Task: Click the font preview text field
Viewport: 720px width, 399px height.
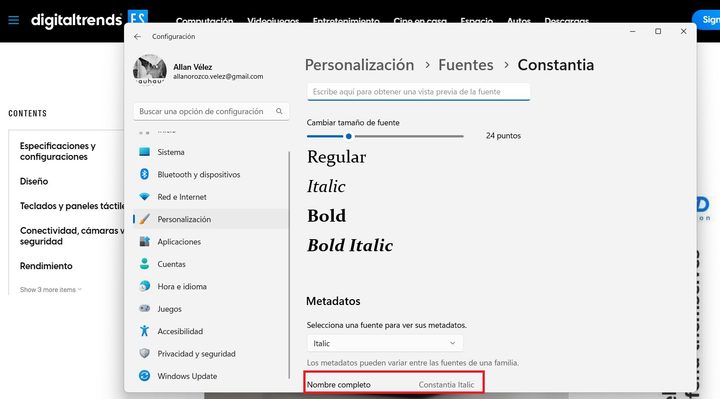Action: [418, 92]
